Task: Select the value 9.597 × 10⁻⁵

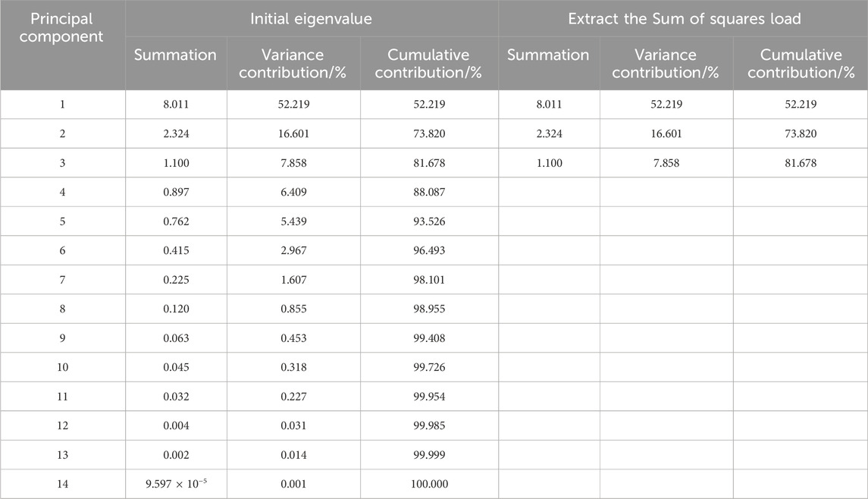Action: click(x=176, y=484)
